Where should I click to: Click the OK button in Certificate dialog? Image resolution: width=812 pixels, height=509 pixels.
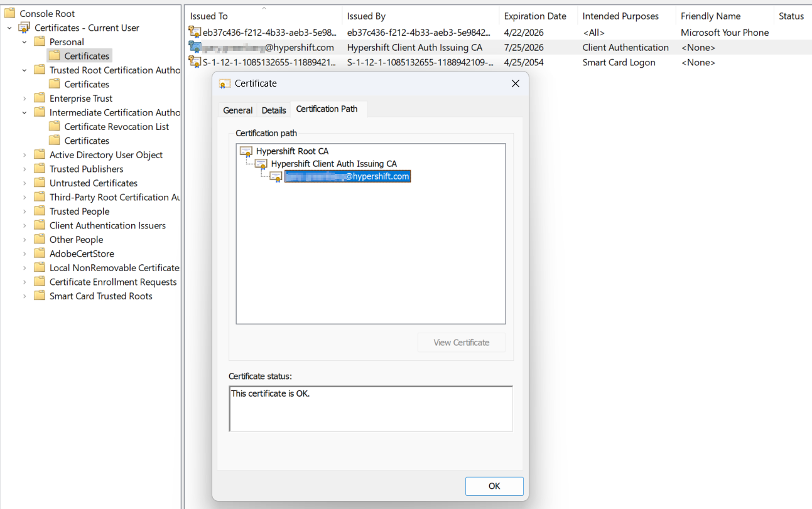tap(494, 486)
